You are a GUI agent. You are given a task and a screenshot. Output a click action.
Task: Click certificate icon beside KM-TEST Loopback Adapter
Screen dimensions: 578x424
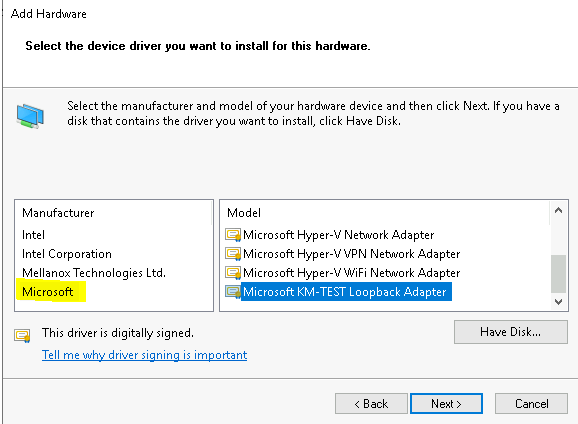point(233,292)
